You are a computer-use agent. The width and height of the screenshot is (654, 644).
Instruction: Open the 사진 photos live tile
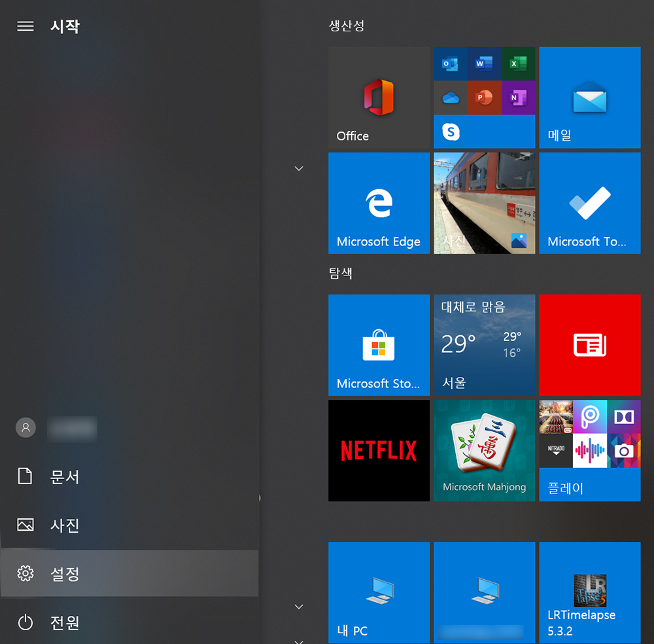point(484,203)
